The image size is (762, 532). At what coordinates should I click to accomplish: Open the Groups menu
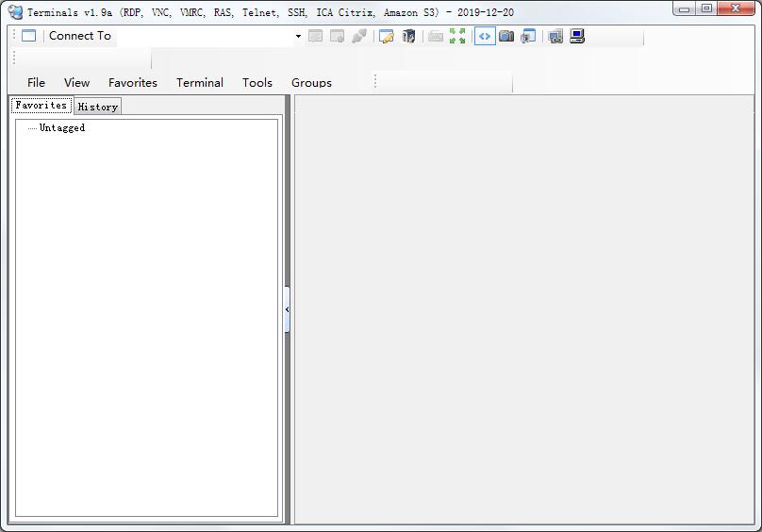pos(311,83)
